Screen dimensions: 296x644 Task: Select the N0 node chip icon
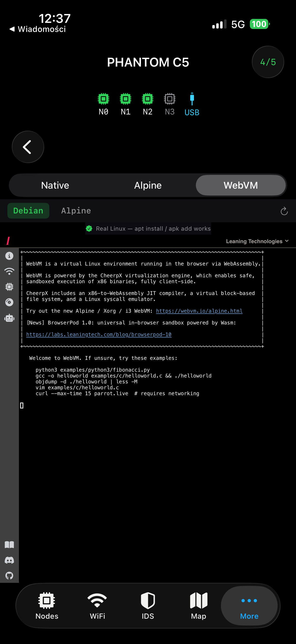coord(103,99)
